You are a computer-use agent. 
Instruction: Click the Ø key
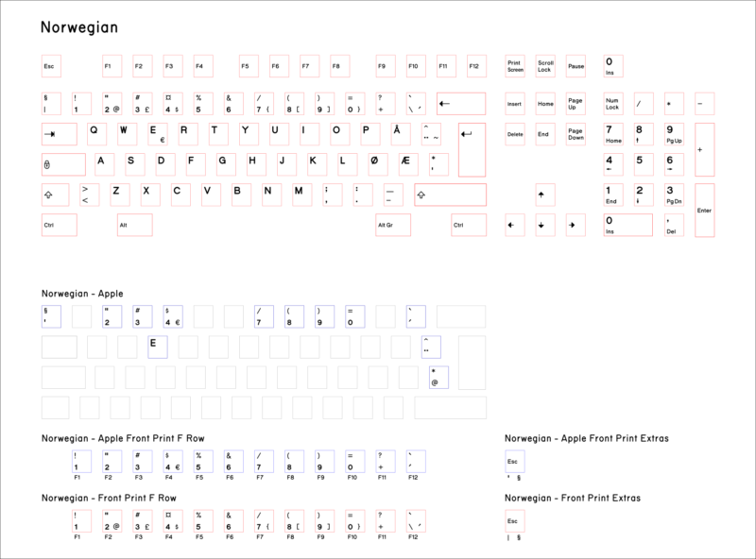pos(378,164)
